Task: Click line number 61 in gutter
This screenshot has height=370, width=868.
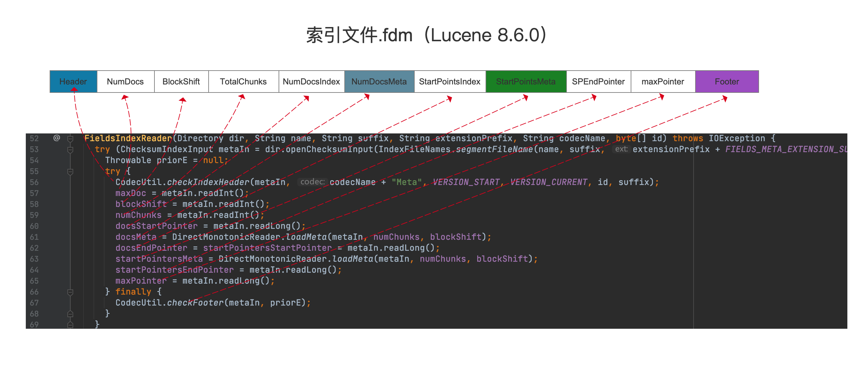Action: pyautogui.click(x=34, y=237)
